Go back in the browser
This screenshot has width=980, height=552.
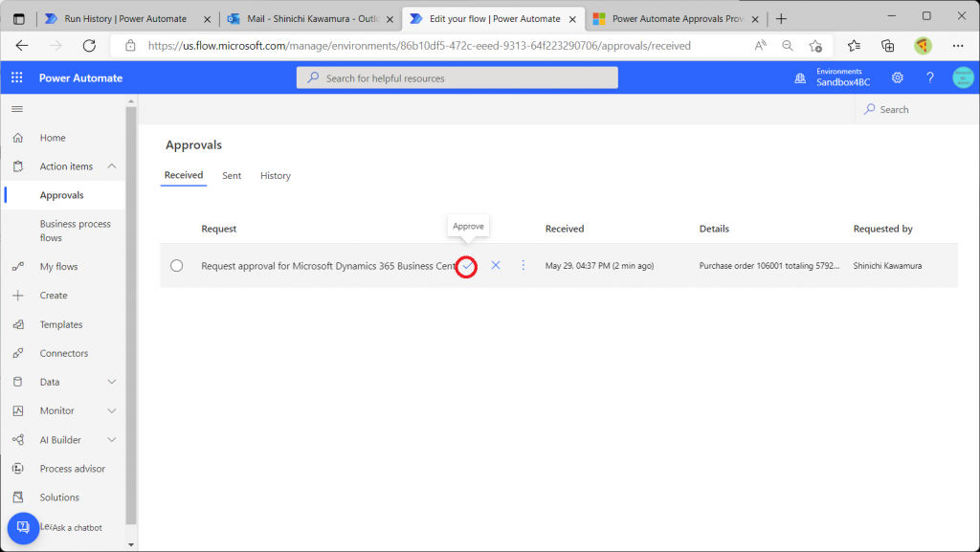pyautogui.click(x=22, y=46)
